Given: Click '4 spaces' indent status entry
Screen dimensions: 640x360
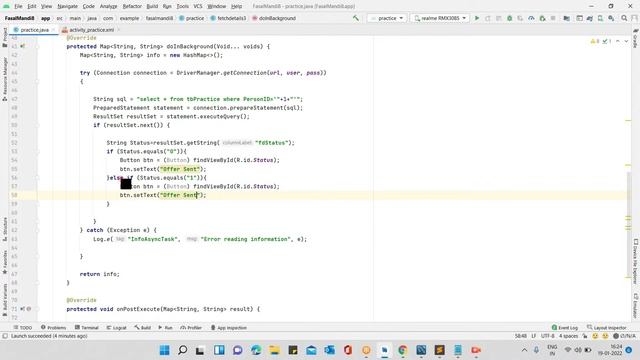Looking at the screenshot, I should click(x=568, y=336).
